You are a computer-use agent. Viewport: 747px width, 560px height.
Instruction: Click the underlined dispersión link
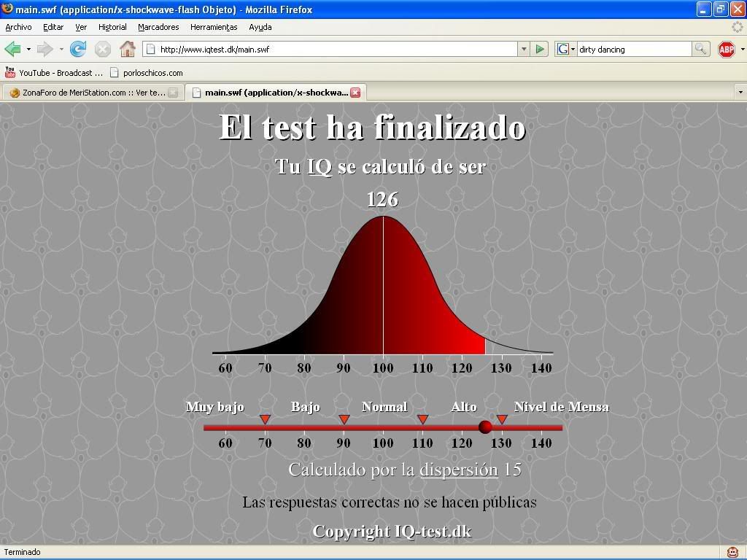(x=458, y=470)
